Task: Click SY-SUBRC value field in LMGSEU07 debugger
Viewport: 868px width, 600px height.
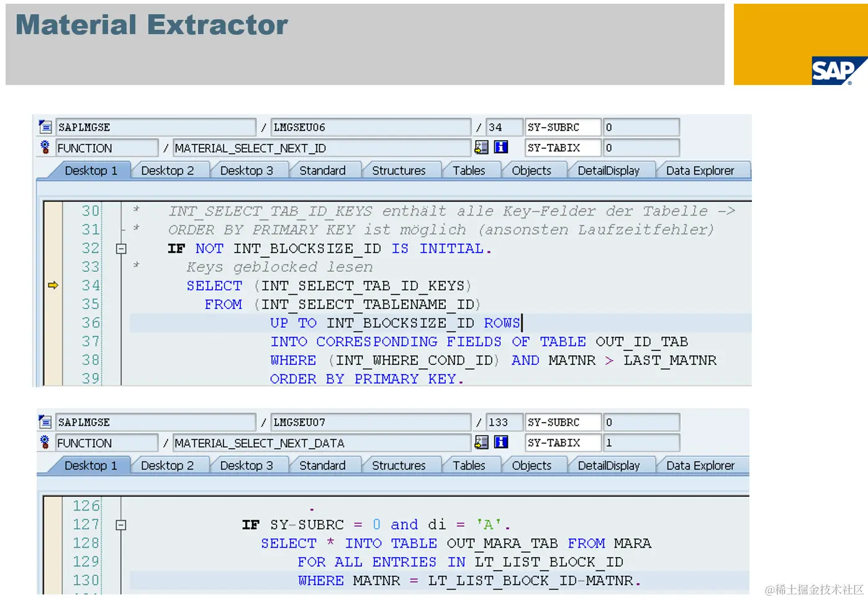Action: 641,422
